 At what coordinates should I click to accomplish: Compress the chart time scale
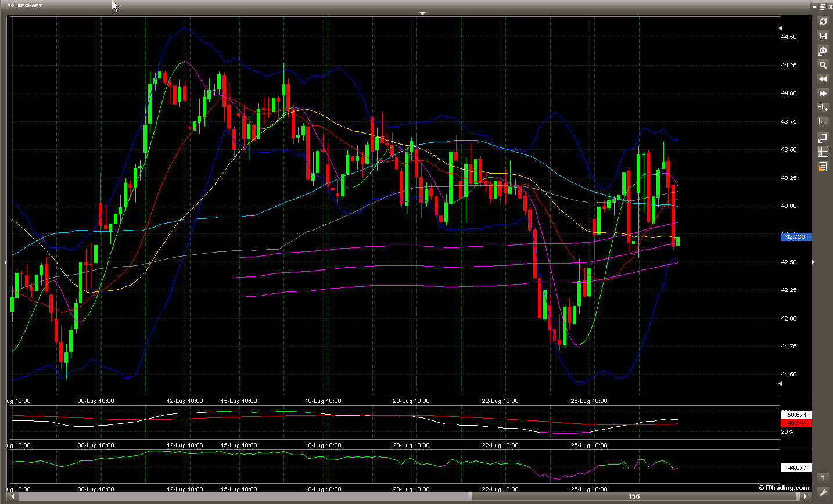(823, 107)
